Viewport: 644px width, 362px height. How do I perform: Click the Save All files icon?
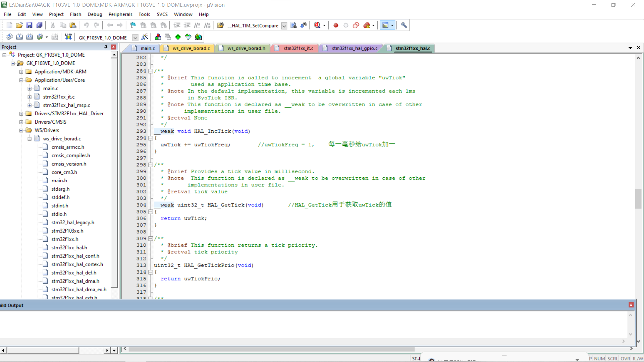click(40, 25)
